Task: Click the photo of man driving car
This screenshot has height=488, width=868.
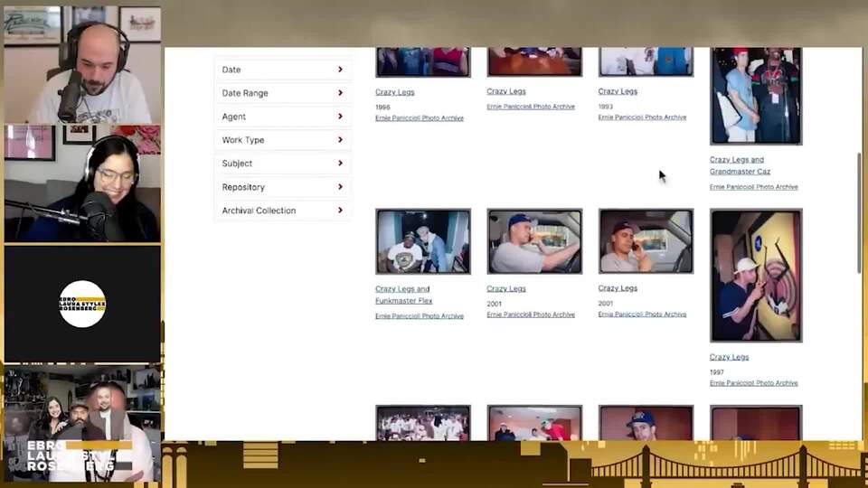Action: [x=534, y=241]
